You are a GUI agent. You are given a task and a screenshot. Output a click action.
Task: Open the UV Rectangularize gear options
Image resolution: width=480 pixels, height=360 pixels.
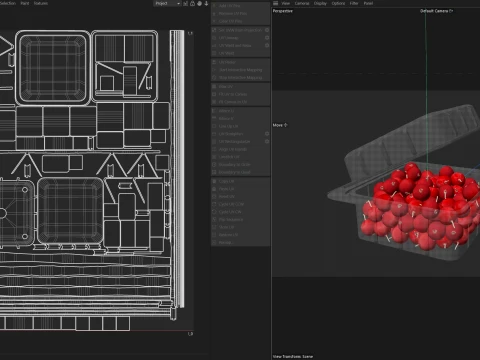coord(267,141)
